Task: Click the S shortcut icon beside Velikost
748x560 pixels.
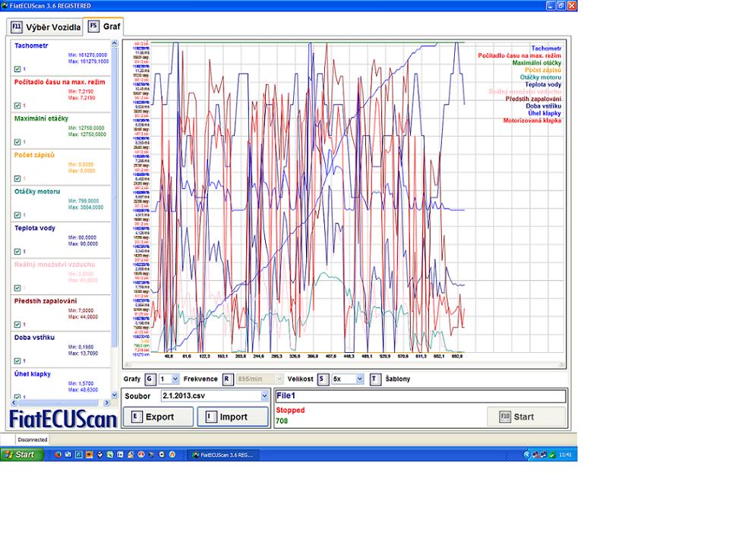Action: [x=324, y=379]
